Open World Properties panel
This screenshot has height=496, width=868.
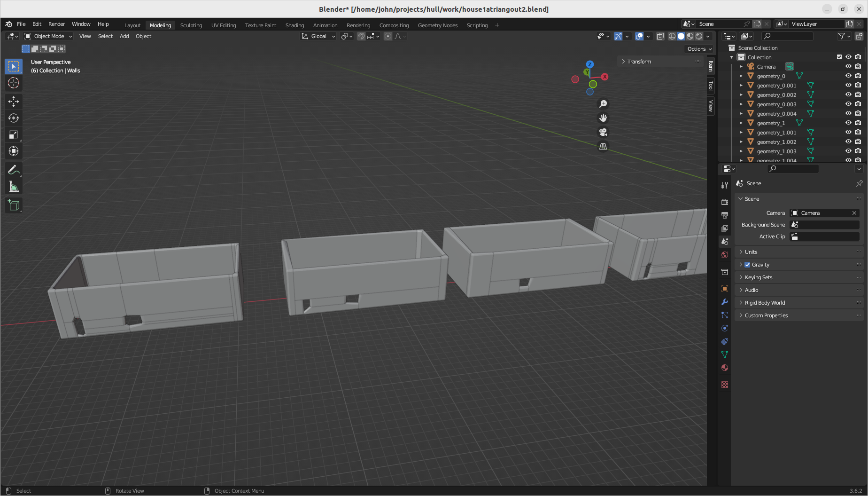tap(724, 254)
